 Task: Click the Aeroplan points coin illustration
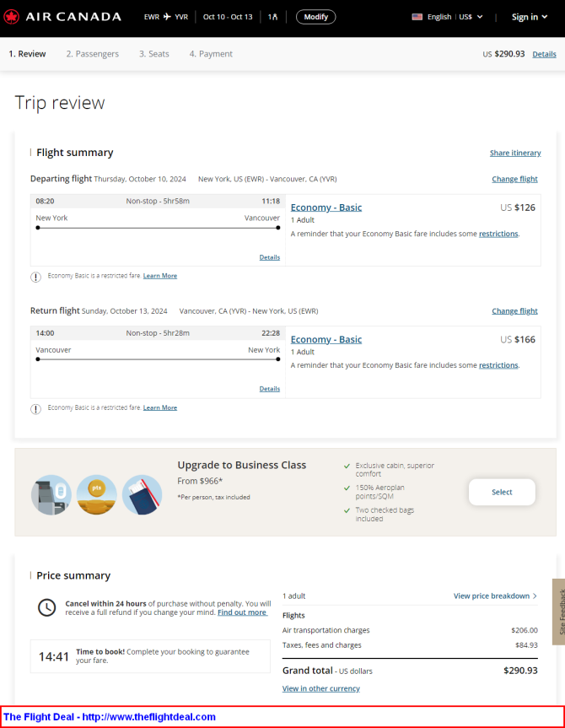coord(97,494)
